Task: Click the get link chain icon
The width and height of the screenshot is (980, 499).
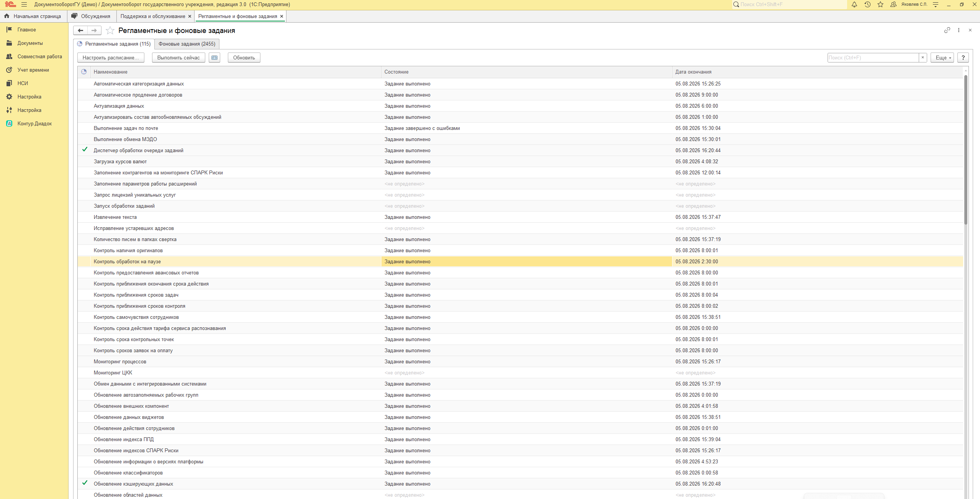Action: [x=947, y=30]
